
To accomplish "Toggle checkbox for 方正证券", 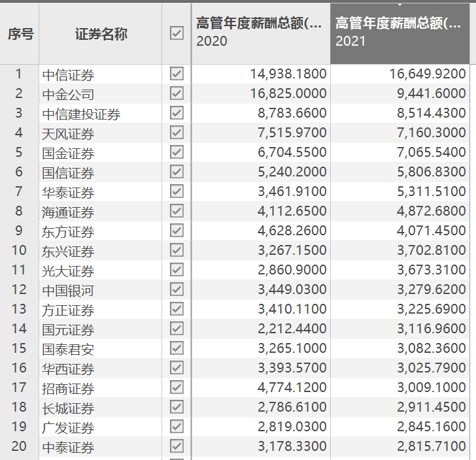I will tap(177, 309).
